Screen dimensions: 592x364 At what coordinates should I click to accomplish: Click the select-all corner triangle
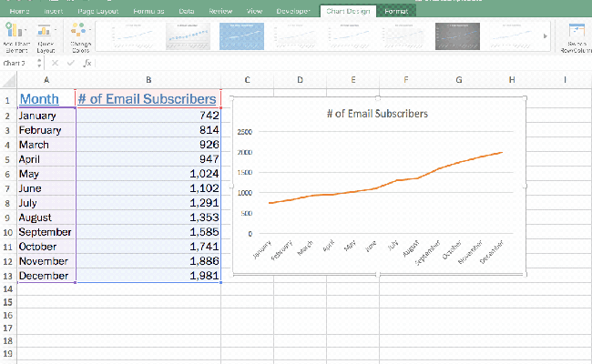tap(9, 80)
